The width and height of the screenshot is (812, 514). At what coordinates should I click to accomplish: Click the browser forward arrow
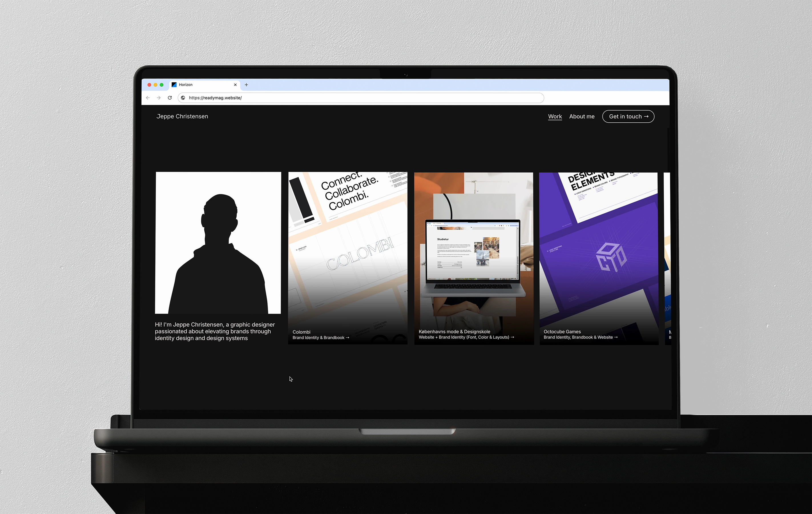coord(159,98)
